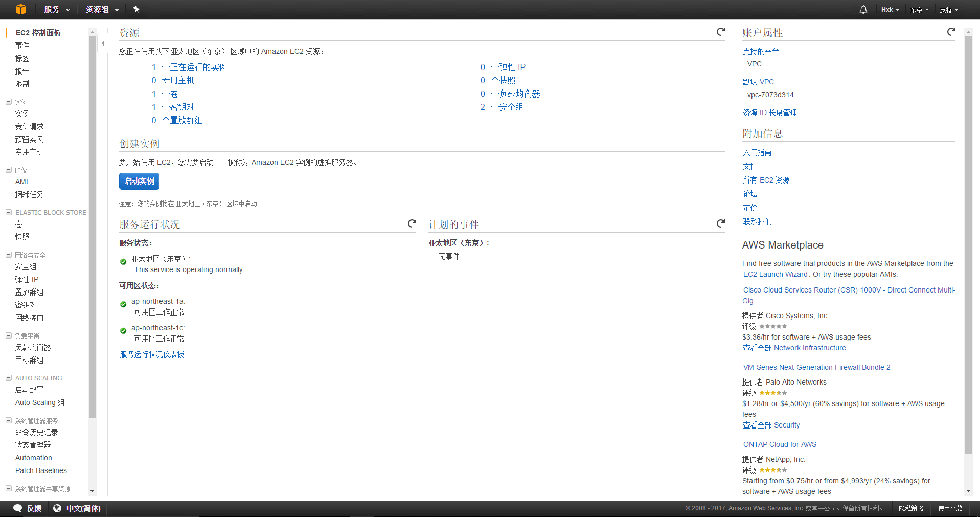Click green status check for ap-northeast-1c
This screenshot has height=517, width=980.
click(123, 331)
